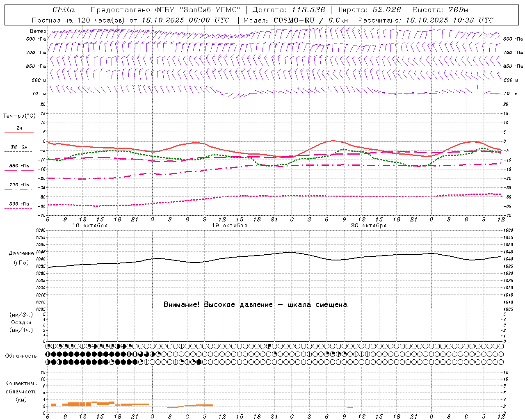The image size is (525, 420).
Task: Select the forecast start 18.10.2025 06:00 UTC
Action: coord(185,20)
